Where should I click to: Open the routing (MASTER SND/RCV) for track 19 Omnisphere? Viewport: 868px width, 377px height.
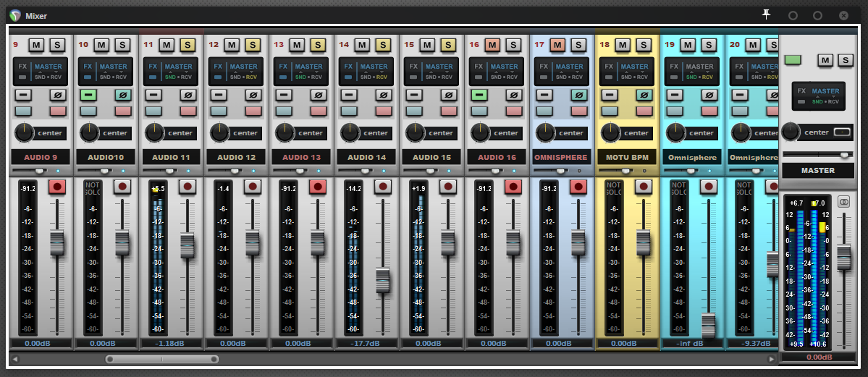(x=699, y=71)
